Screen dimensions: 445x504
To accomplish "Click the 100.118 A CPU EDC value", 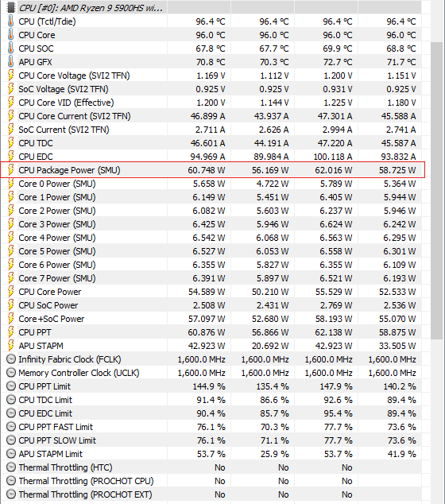I will 333,157.
